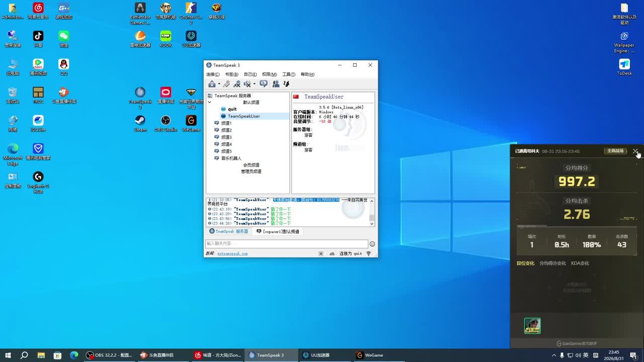The width and height of the screenshot is (644, 362).
Task: Click the channel subscribe speech-bubble toolbar icon
Action: click(x=264, y=84)
